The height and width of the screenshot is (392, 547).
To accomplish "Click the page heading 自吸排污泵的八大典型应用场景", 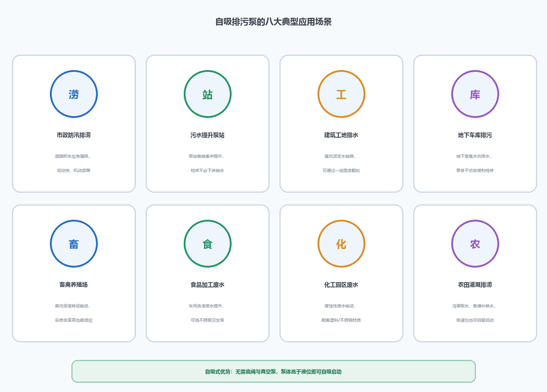I will click(x=273, y=21).
